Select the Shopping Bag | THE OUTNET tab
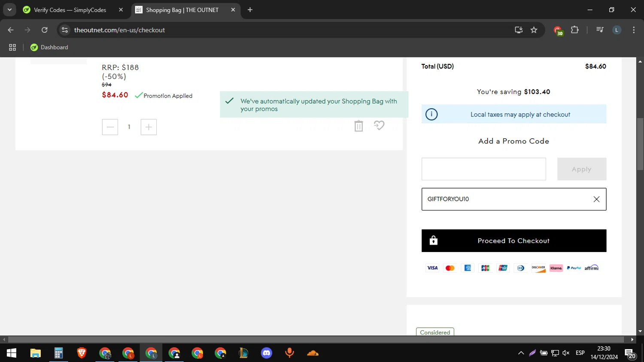Screen dimensions: 644x362 pyautogui.click(x=182, y=10)
